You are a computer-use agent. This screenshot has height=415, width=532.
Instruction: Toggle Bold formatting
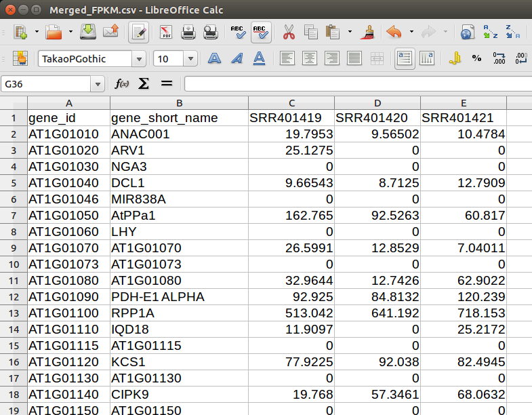click(x=214, y=58)
